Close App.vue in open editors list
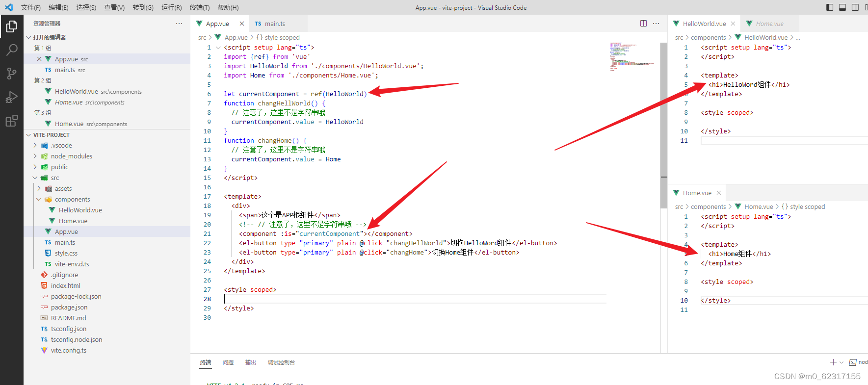Screen dimensions: 868x385 [x=39, y=59]
